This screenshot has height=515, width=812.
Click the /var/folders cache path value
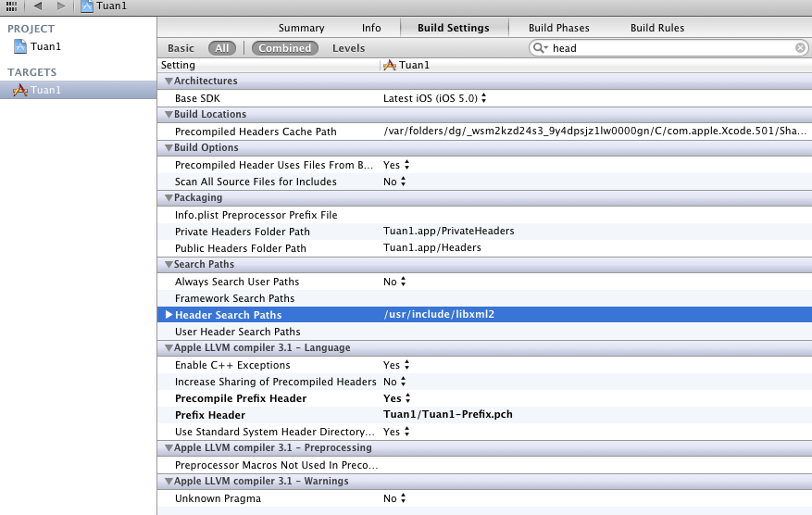[595, 132]
